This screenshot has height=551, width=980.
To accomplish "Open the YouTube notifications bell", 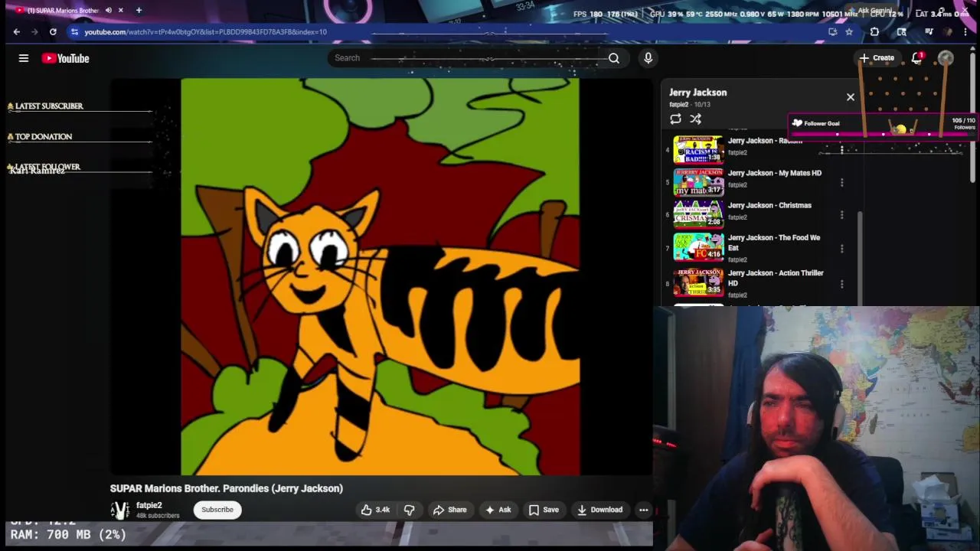I will pyautogui.click(x=917, y=58).
